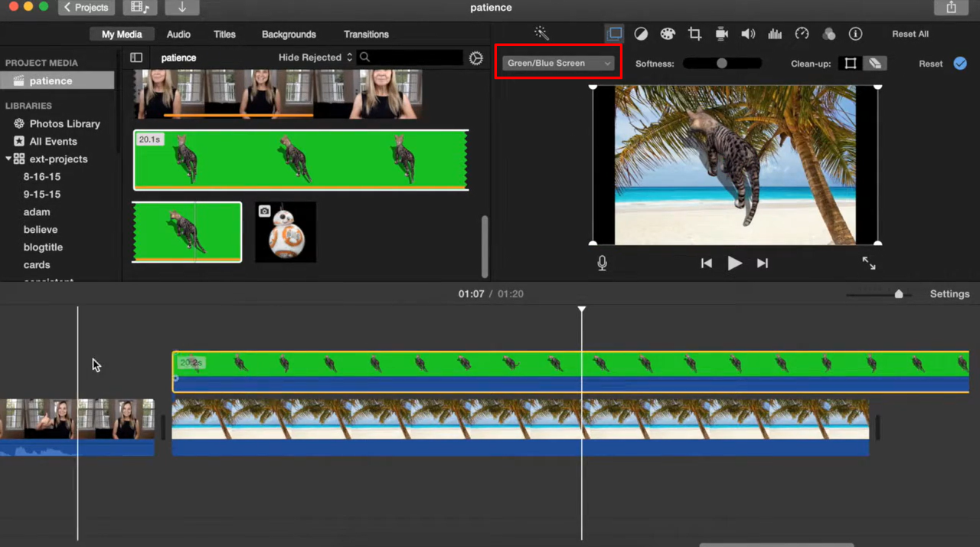Screen dimensions: 980x547
Task: Switch to the My Media tab
Action: 122,34
